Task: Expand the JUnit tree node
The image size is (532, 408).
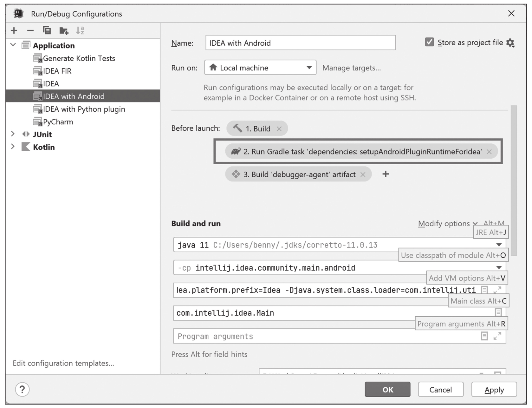Action: (x=13, y=134)
